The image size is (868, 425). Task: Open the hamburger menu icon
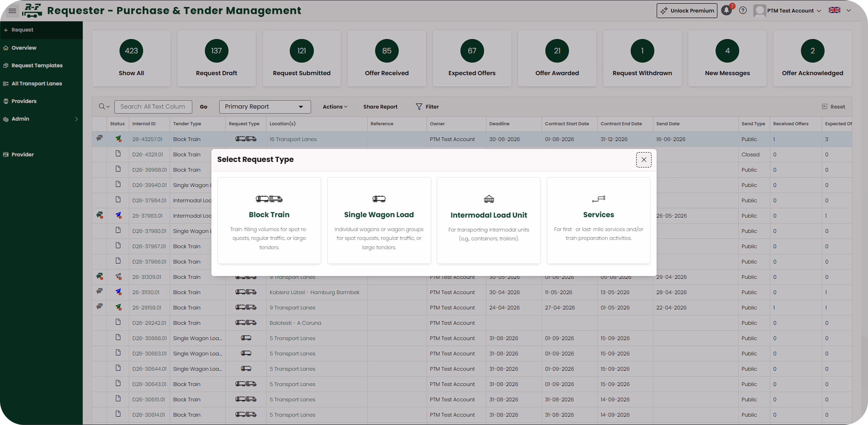coord(12,11)
